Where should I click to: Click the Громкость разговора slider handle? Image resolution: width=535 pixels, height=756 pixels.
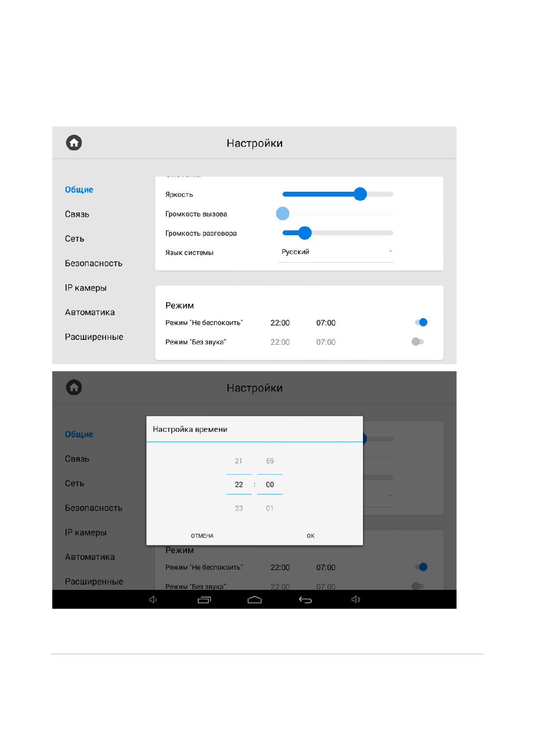(x=305, y=233)
